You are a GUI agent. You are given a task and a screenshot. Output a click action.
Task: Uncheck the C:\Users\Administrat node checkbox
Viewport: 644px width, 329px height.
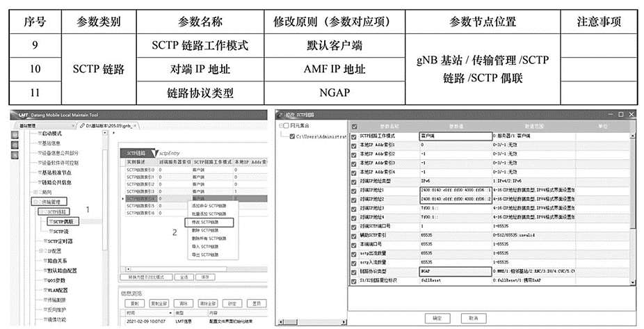(x=292, y=136)
